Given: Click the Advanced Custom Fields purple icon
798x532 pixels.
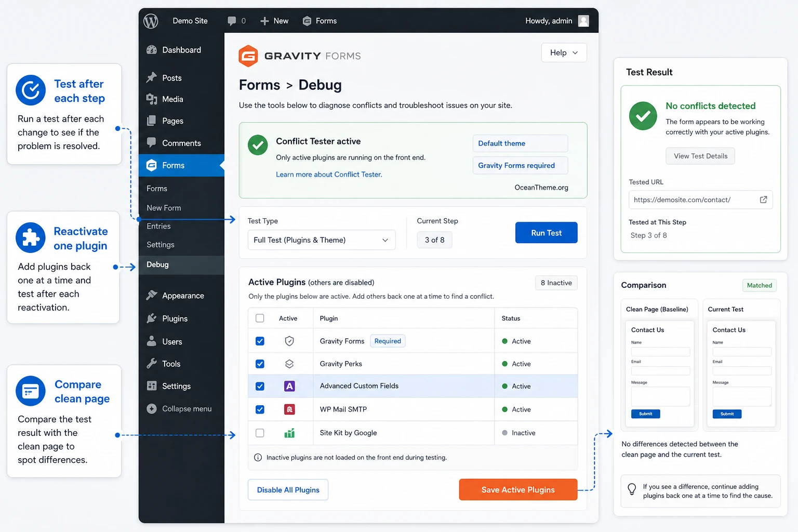Looking at the screenshot, I should [x=289, y=386].
